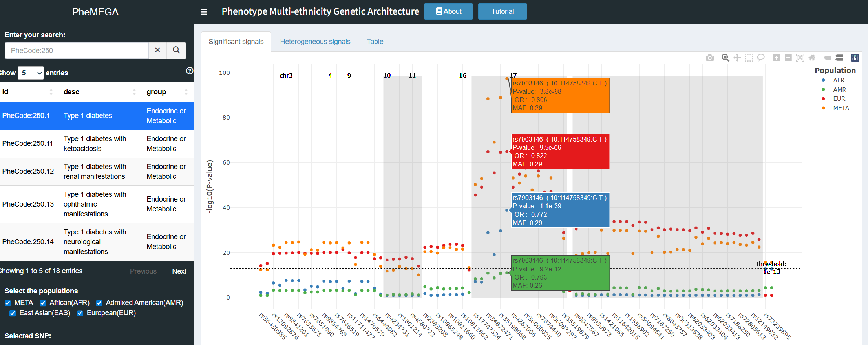
Task: Open the Tutorial page
Action: tap(502, 11)
